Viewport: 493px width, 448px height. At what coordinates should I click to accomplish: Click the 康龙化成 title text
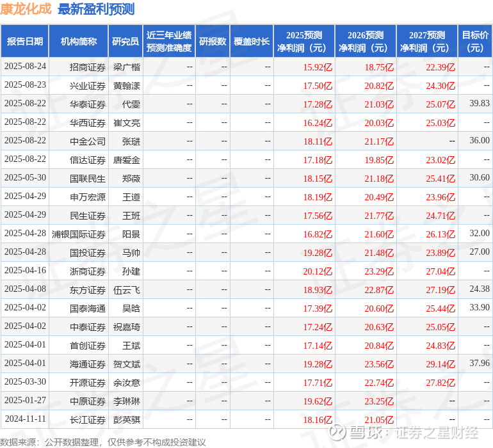(x=26, y=9)
